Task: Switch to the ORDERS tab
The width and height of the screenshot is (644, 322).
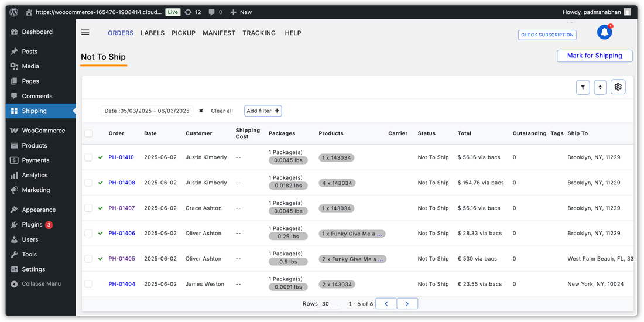Action: coord(121,33)
